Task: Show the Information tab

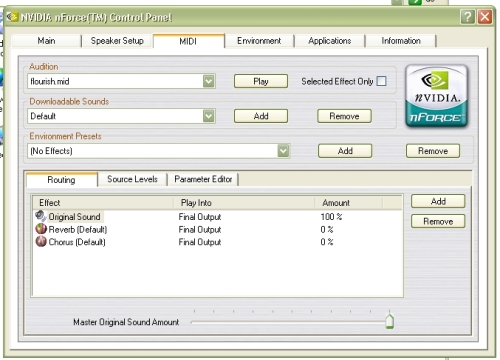Action: tap(401, 41)
